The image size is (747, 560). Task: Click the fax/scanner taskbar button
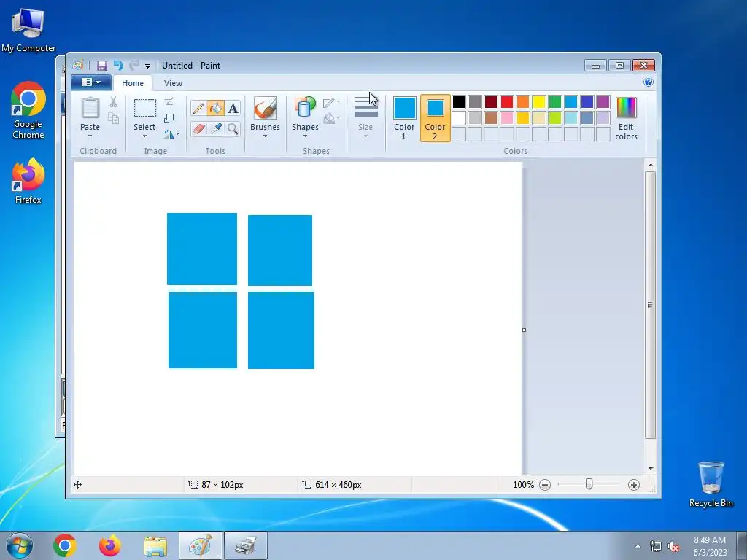[246, 545]
